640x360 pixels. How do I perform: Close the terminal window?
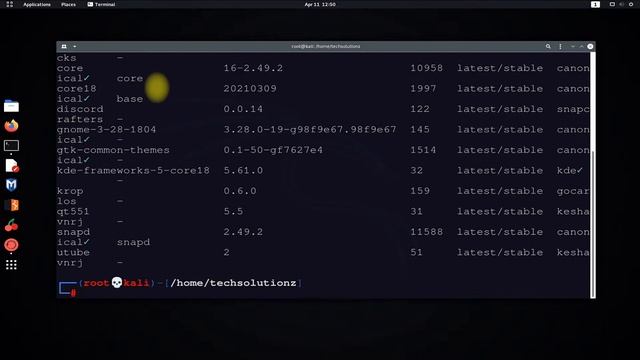(590, 47)
